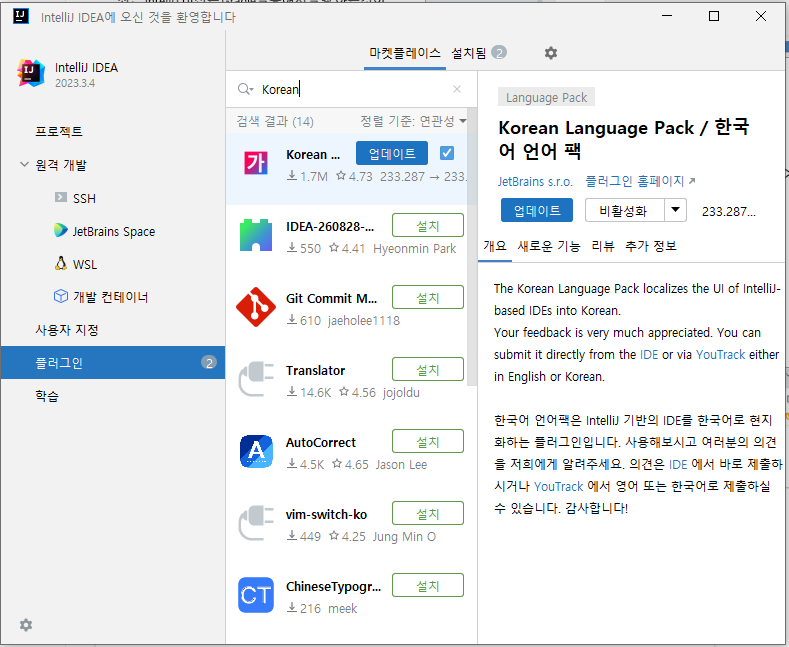Click the vim-switch-ko plug icon
This screenshot has height=647, width=789.
pos(256,523)
